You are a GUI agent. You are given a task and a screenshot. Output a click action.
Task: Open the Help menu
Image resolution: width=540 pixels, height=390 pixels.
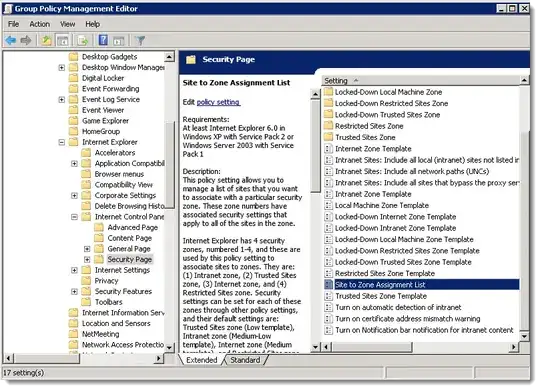[93, 24]
